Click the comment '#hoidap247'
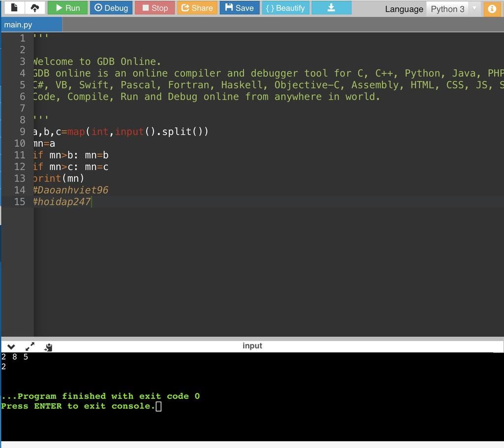Screen dimensions: 504x448 point(62,202)
